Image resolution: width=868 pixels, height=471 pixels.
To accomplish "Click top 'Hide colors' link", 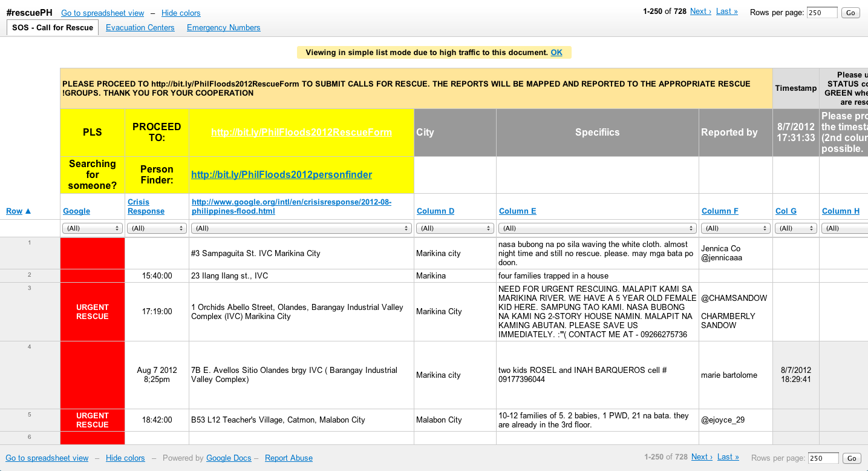I will click(x=181, y=13).
